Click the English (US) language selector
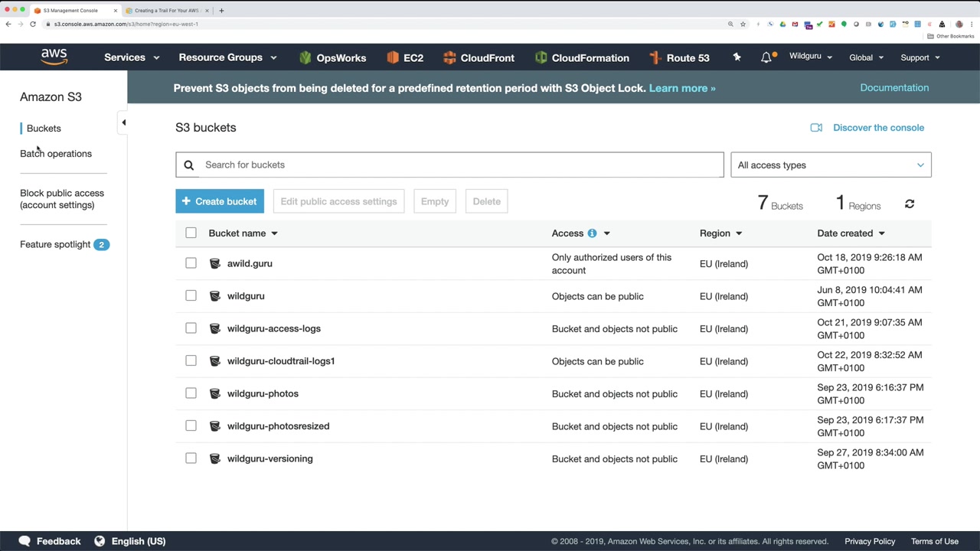 139,541
